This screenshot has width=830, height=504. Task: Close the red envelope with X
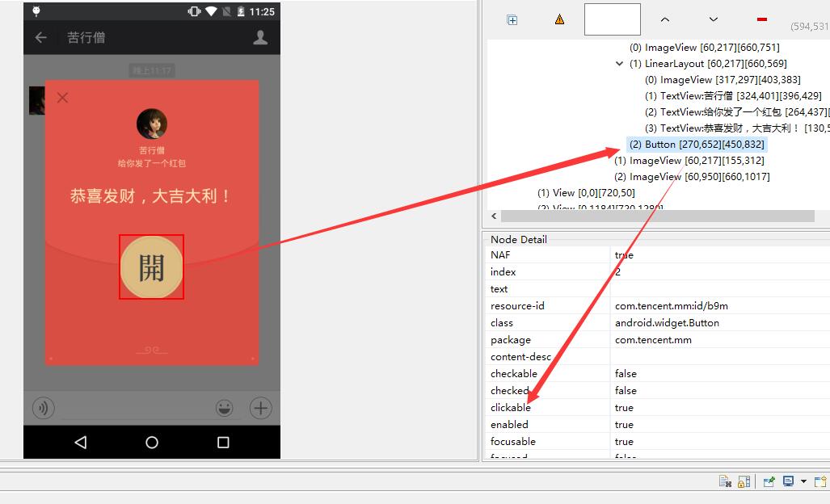pyautogui.click(x=62, y=98)
